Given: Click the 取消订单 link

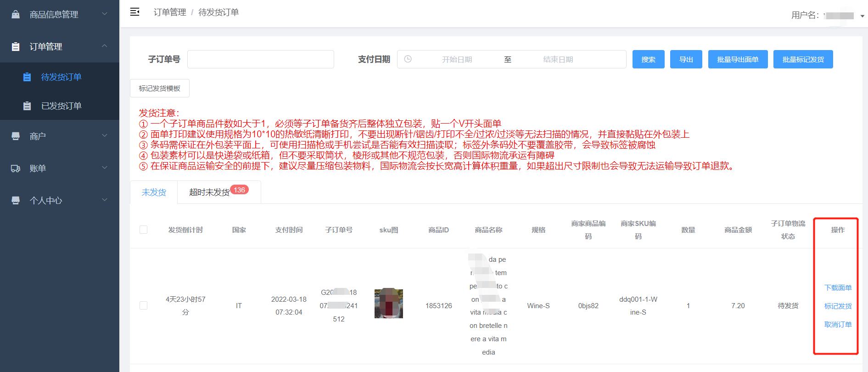Looking at the screenshot, I should coord(838,324).
